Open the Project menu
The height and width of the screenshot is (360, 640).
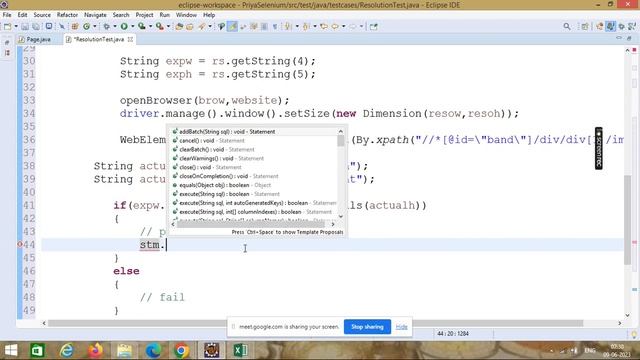point(144,15)
